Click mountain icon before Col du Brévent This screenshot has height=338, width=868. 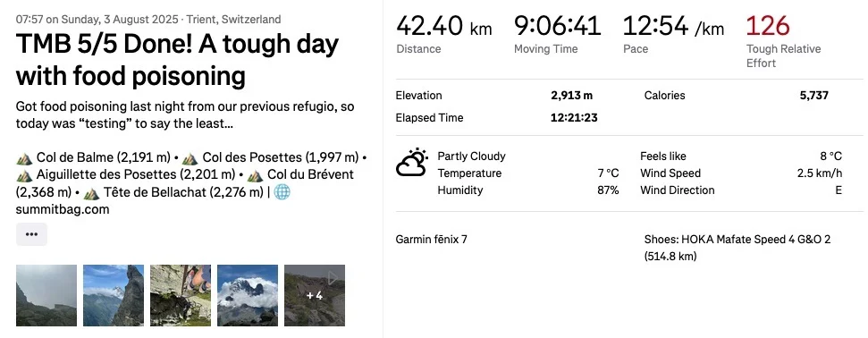point(255,175)
